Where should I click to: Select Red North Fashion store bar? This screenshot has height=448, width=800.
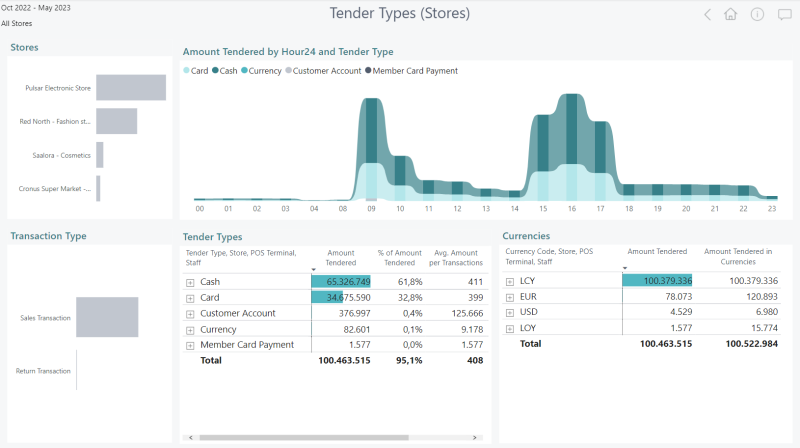[117, 121]
